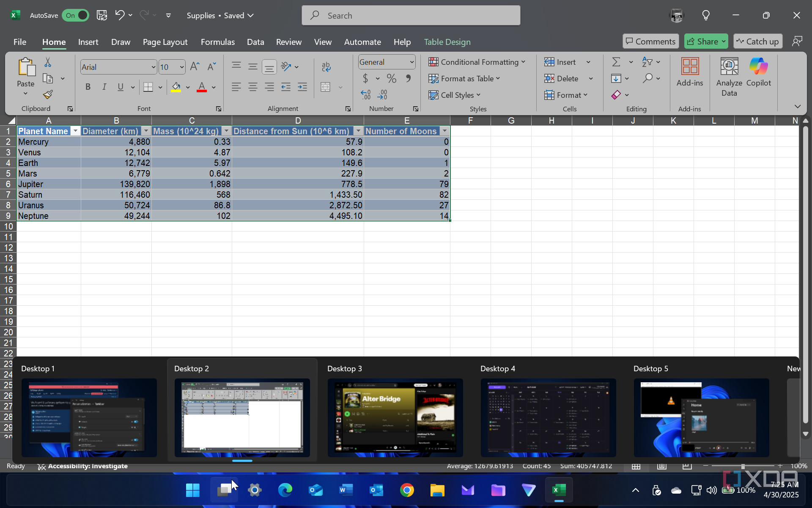Screen dimensions: 812x508
Task: Switch to the Formulas tab
Action: [217, 42]
